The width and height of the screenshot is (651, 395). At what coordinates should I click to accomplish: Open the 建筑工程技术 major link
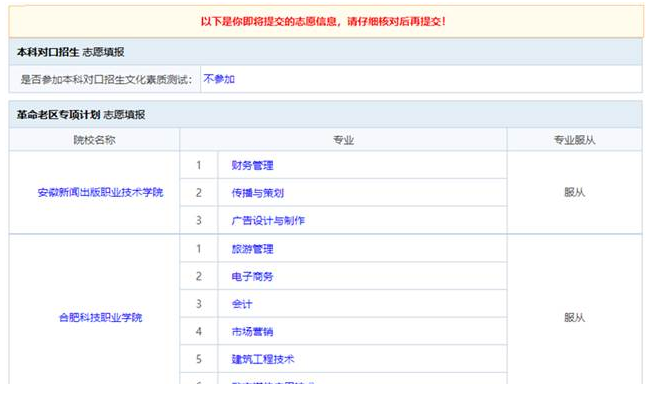click(263, 359)
